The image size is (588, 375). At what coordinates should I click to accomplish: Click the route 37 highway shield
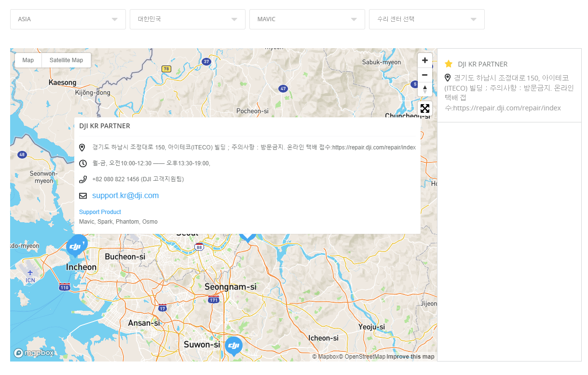206,62
